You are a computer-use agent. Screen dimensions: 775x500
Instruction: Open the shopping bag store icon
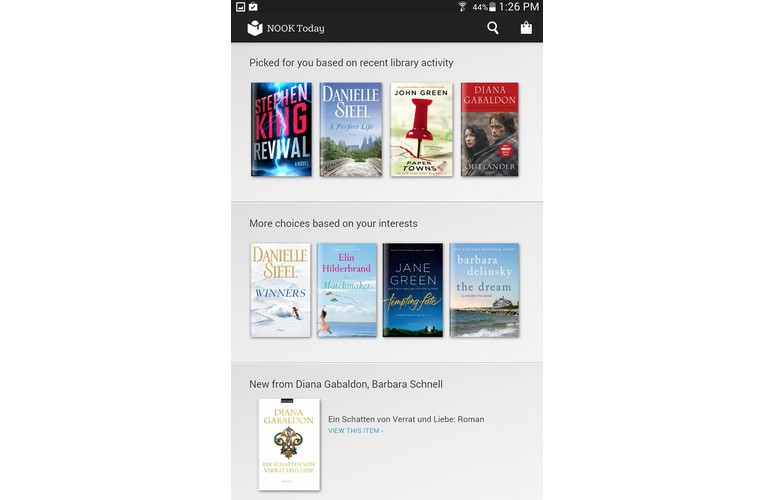coord(526,28)
